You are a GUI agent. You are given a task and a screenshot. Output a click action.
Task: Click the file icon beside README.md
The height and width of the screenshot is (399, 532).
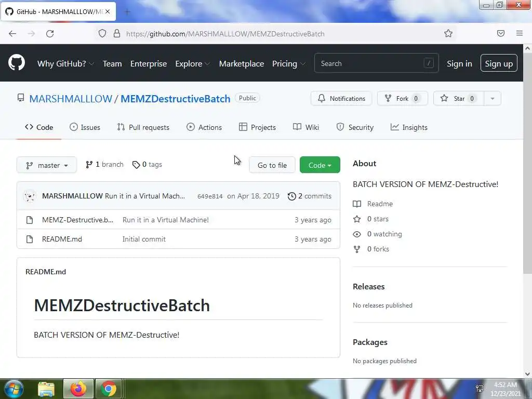pyautogui.click(x=30, y=239)
